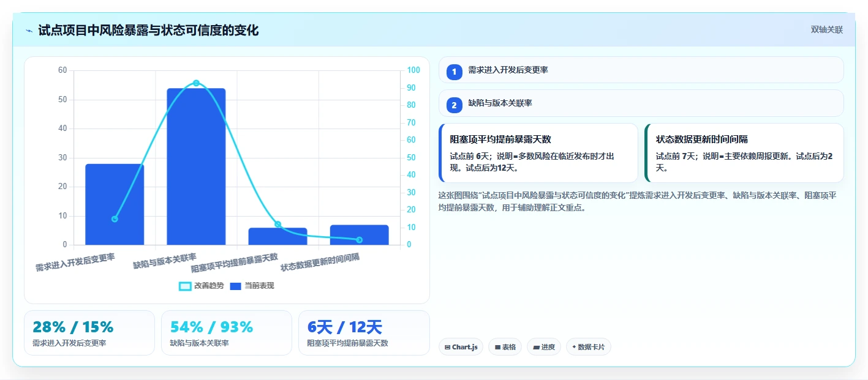
Task: Click the Chart.js tag
Action: (461, 347)
